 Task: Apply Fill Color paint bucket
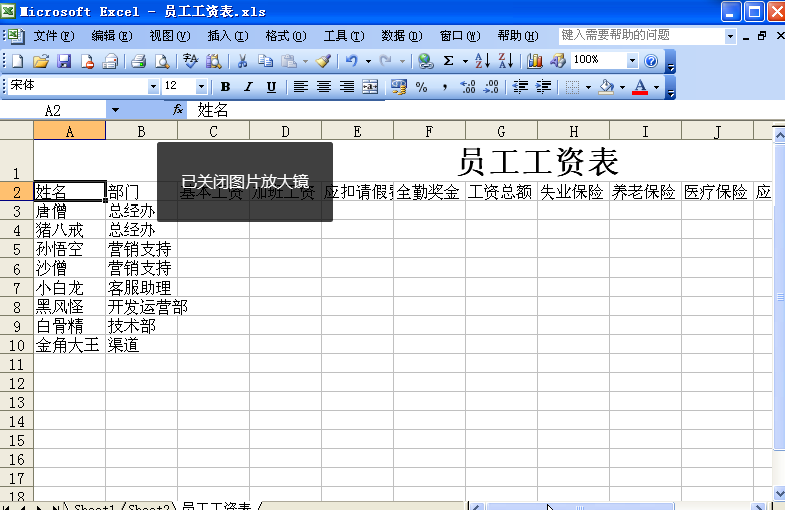tap(606, 87)
